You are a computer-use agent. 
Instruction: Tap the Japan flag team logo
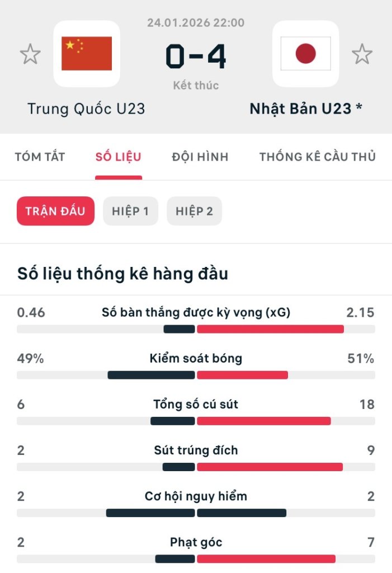tap(305, 54)
